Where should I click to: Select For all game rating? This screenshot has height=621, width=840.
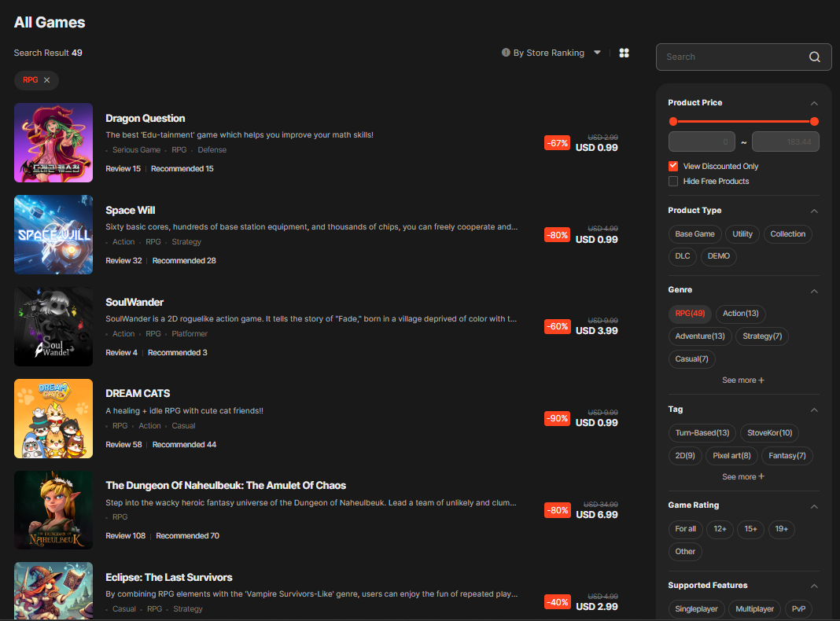[685, 529]
